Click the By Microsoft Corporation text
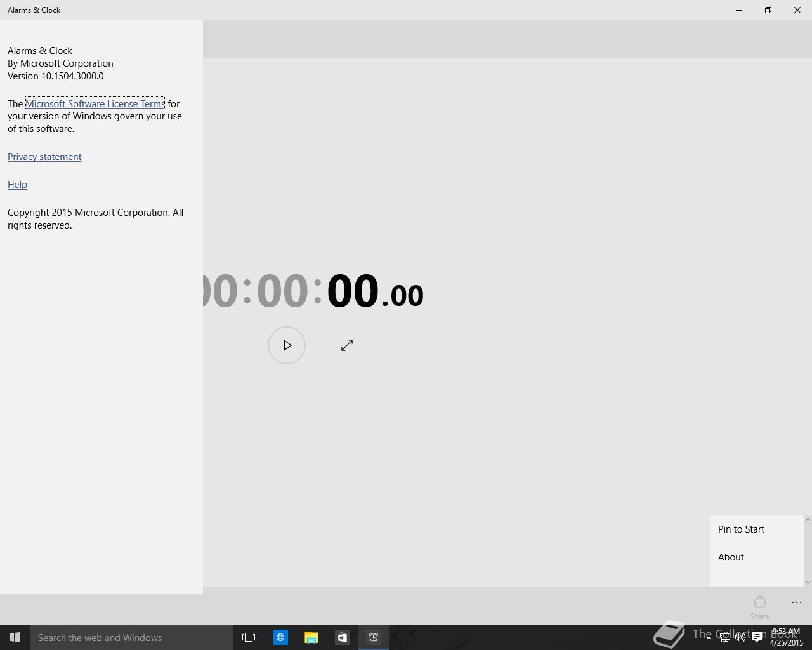The width and height of the screenshot is (812, 650). click(60, 63)
